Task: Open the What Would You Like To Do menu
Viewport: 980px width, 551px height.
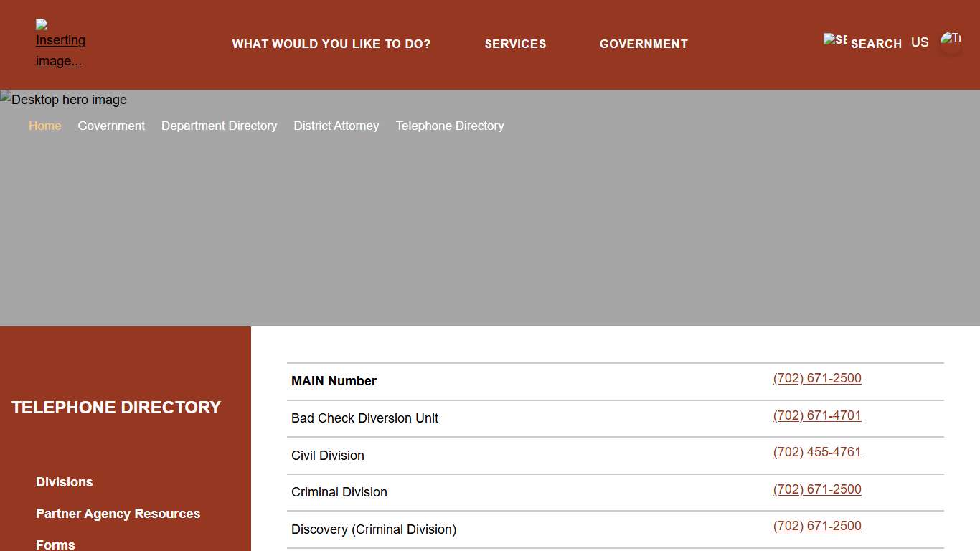Action: click(x=331, y=44)
